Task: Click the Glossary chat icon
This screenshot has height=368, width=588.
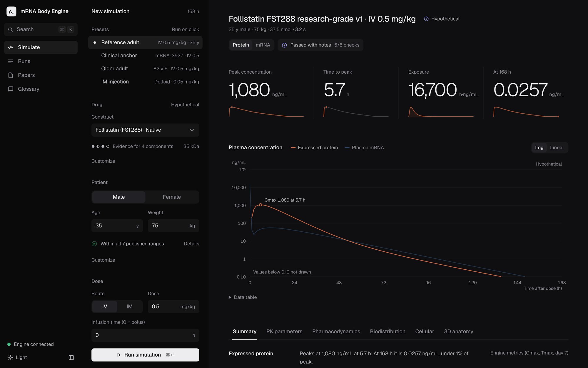Action: click(x=11, y=89)
